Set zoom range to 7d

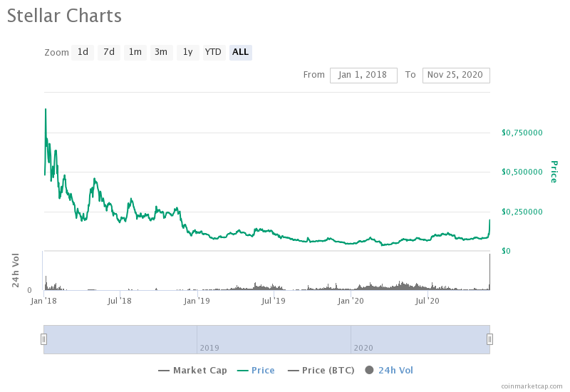tap(109, 52)
